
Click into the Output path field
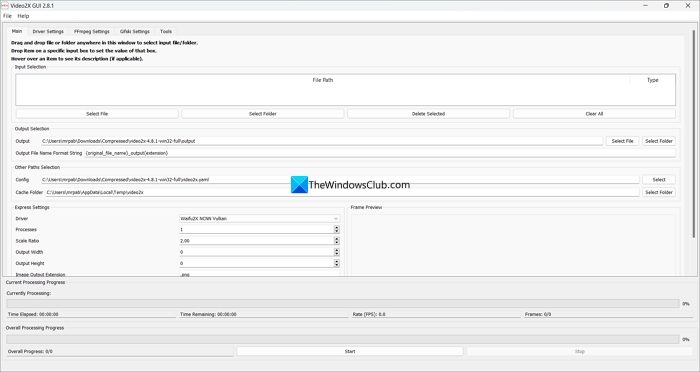pos(322,141)
